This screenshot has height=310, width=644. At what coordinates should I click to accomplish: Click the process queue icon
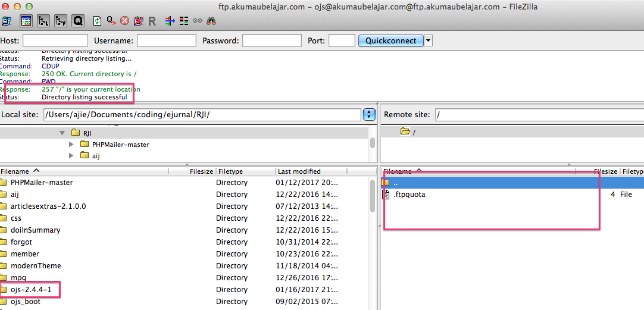tap(111, 21)
